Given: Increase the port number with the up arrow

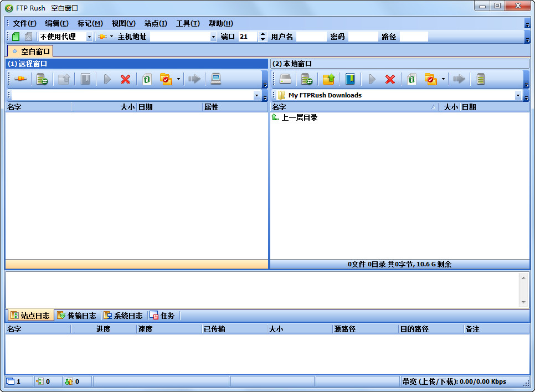Looking at the screenshot, I should point(263,34).
